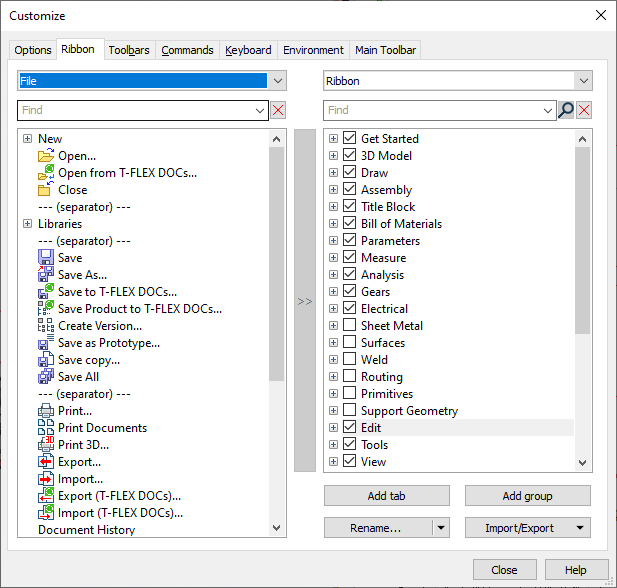The width and height of the screenshot is (617, 588).
Task: Click the Close folder icon
Action: point(46,190)
